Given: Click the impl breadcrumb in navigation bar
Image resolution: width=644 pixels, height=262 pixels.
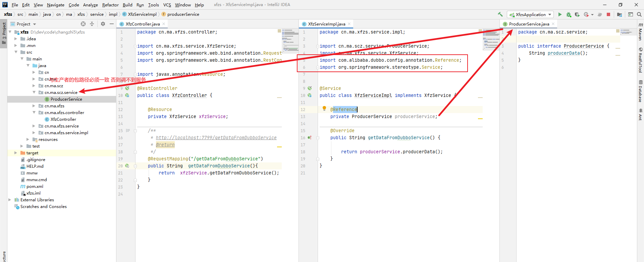Looking at the screenshot, I should tap(113, 14).
